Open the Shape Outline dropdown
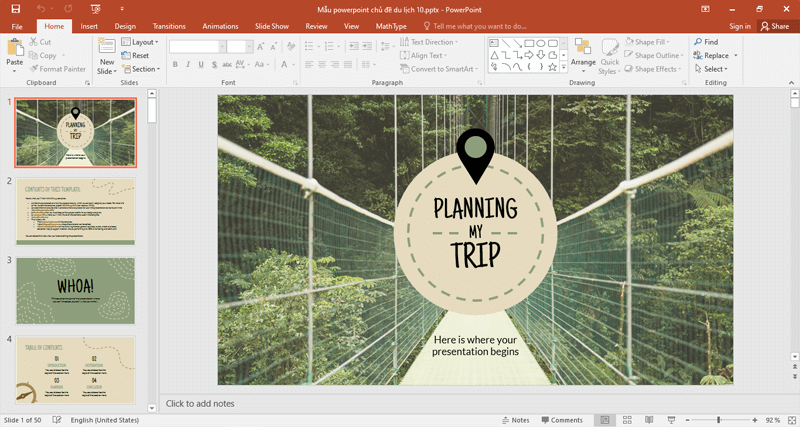This screenshot has width=800, height=427. (654, 55)
